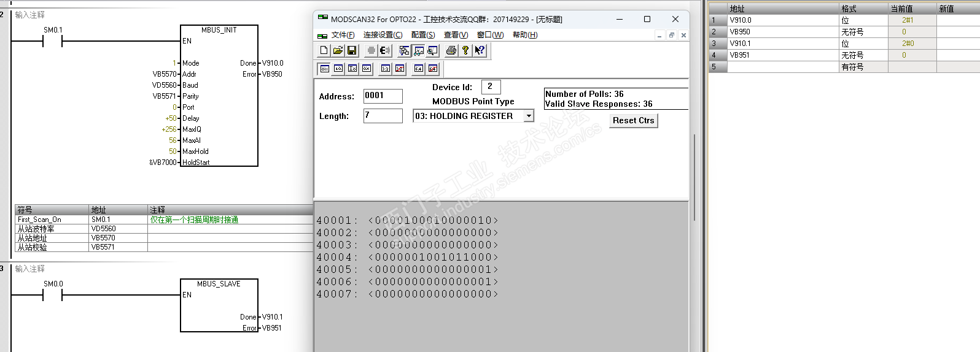Click the Length input field
Screen dimensions: 980x352
383,116
